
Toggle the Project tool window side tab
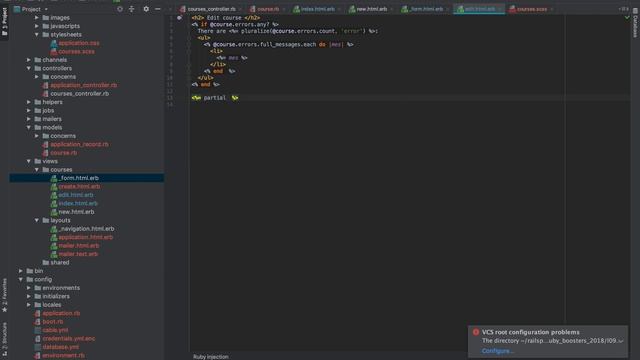[4, 22]
